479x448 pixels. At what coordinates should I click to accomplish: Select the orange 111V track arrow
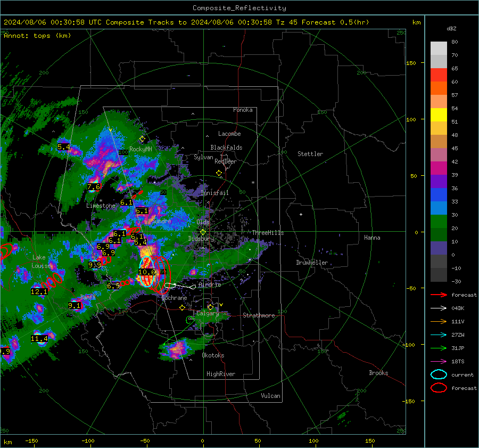pos(439,321)
